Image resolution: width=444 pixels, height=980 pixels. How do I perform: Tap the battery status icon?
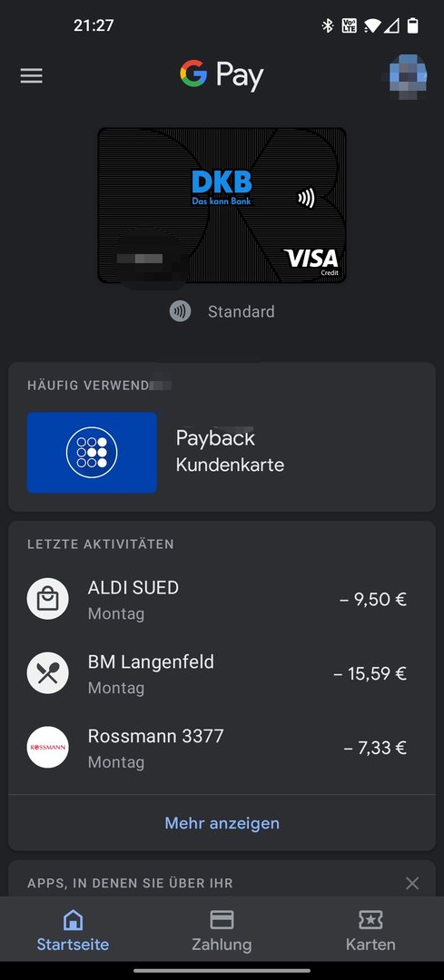click(413, 25)
